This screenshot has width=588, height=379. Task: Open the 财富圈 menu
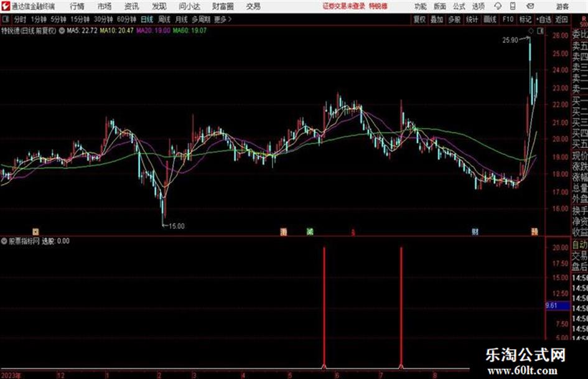[223, 6]
